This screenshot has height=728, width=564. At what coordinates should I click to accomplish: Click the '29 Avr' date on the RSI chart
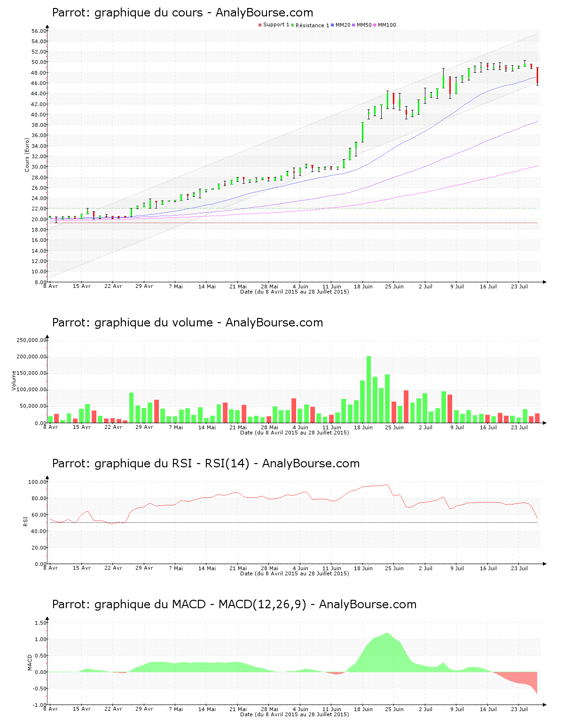[x=144, y=568]
